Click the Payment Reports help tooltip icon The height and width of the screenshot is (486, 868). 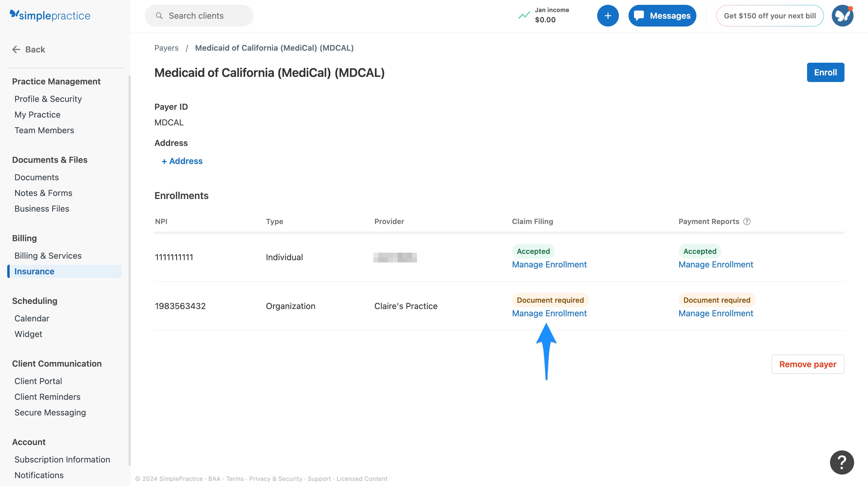[x=747, y=221]
